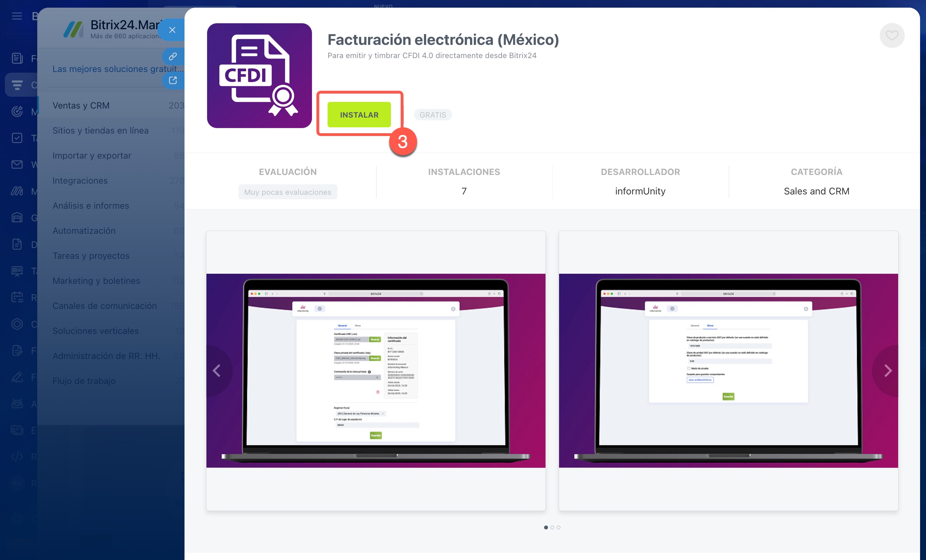Open the first app screenshot thumbnail
Viewport: 926px width, 560px height.
click(x=375, y=371)
